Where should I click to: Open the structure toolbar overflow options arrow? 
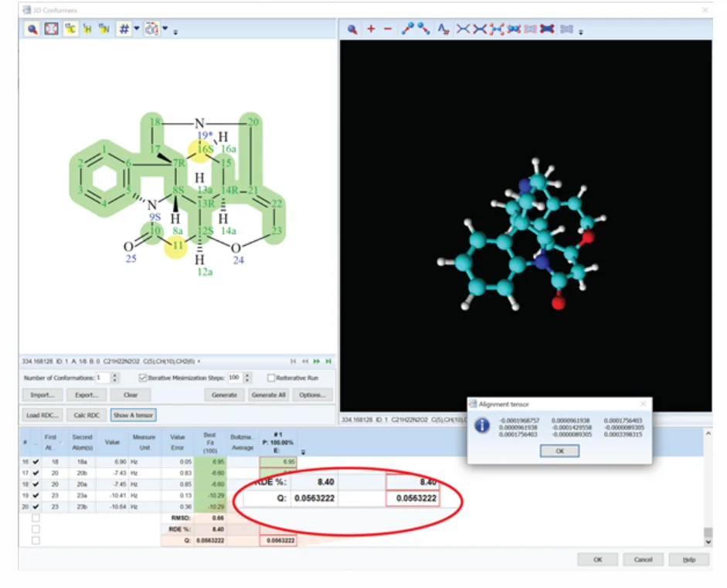click(175, 32)
